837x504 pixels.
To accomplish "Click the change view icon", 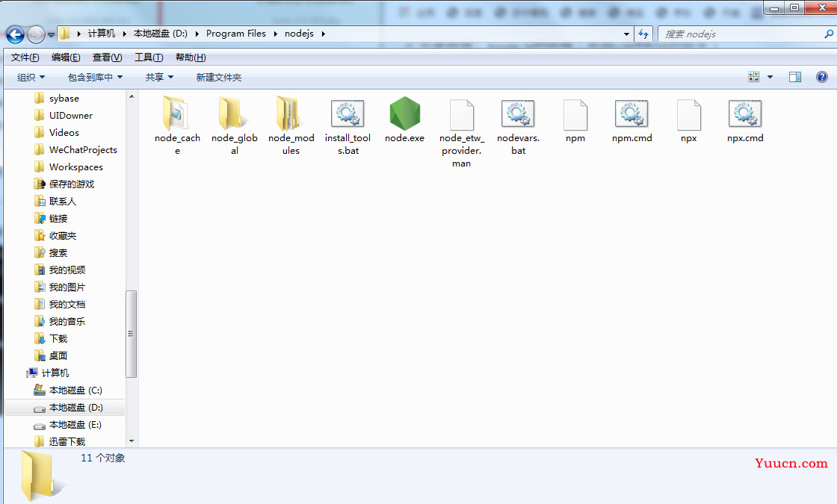I will pos(753,78).
